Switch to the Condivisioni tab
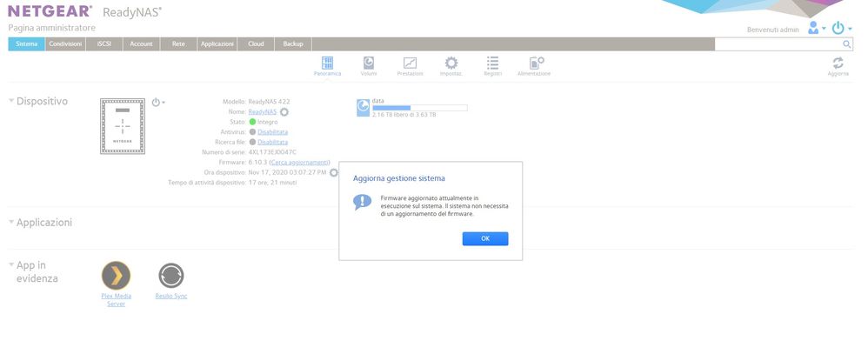Screen dimensions: 868x361 [64, 43]
